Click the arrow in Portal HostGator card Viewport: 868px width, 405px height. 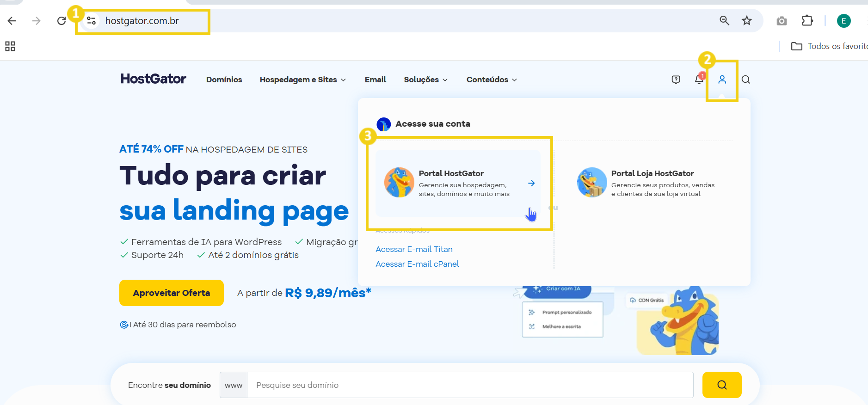point(531,183)
